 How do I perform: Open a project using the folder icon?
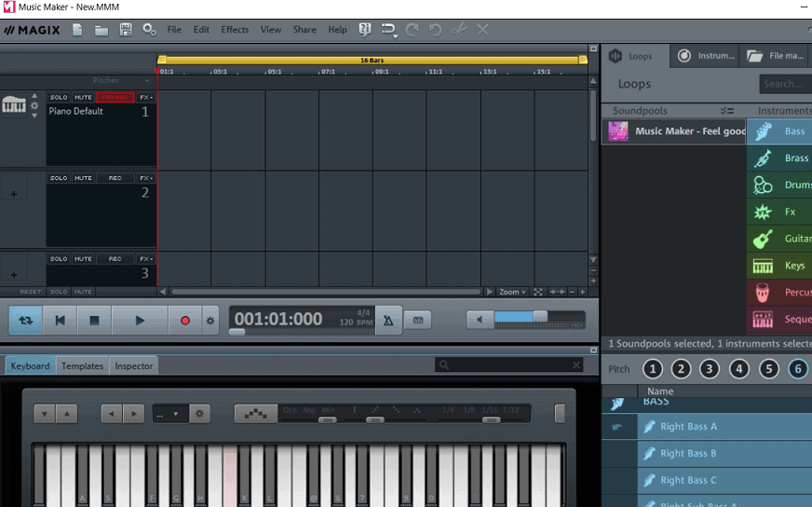pyautogui.click(x=101, y=30)
